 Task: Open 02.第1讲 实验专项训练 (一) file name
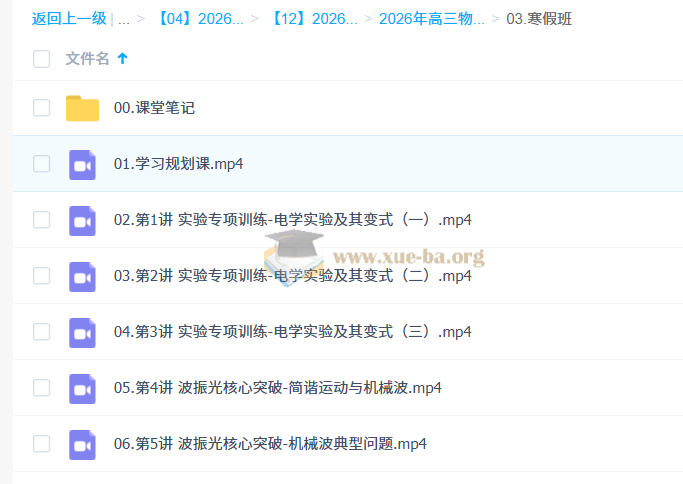pyautogui.click(x=292, y=220)
